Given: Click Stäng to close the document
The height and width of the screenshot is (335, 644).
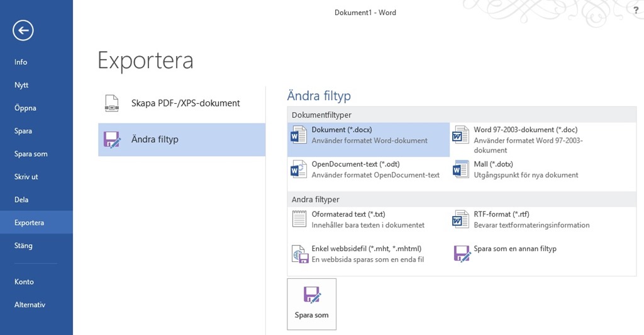Looking at the screenshot, I should point(23,246).
